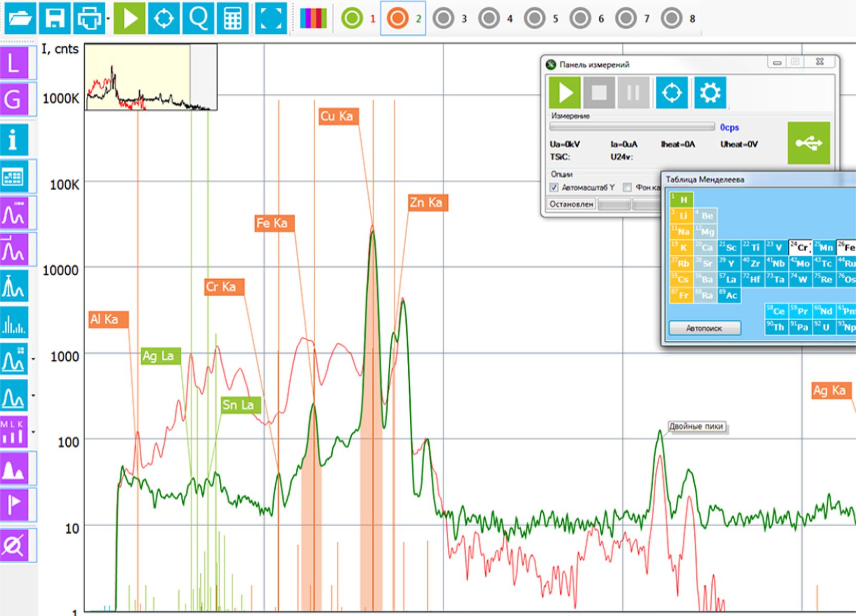856x616 pixels.
Task: Select spectrum channel 1 green radio button
Action: (352, 18)
